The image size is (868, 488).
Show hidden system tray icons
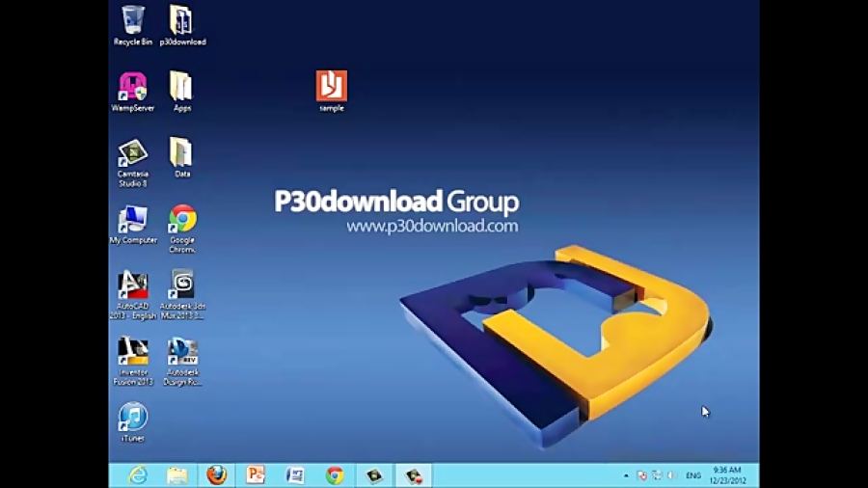626,475
